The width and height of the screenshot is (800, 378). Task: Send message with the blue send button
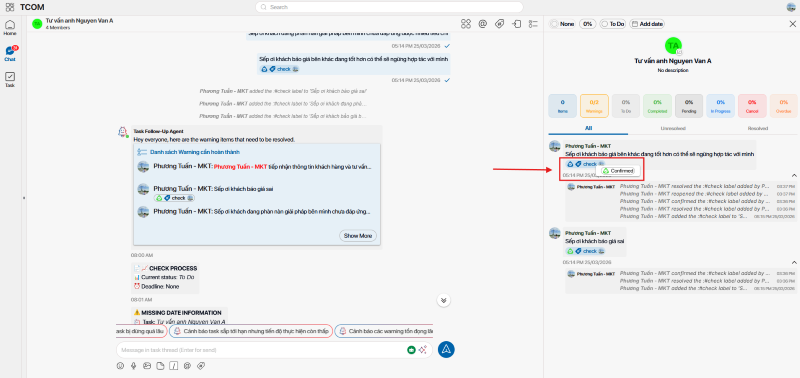(446, 349)
